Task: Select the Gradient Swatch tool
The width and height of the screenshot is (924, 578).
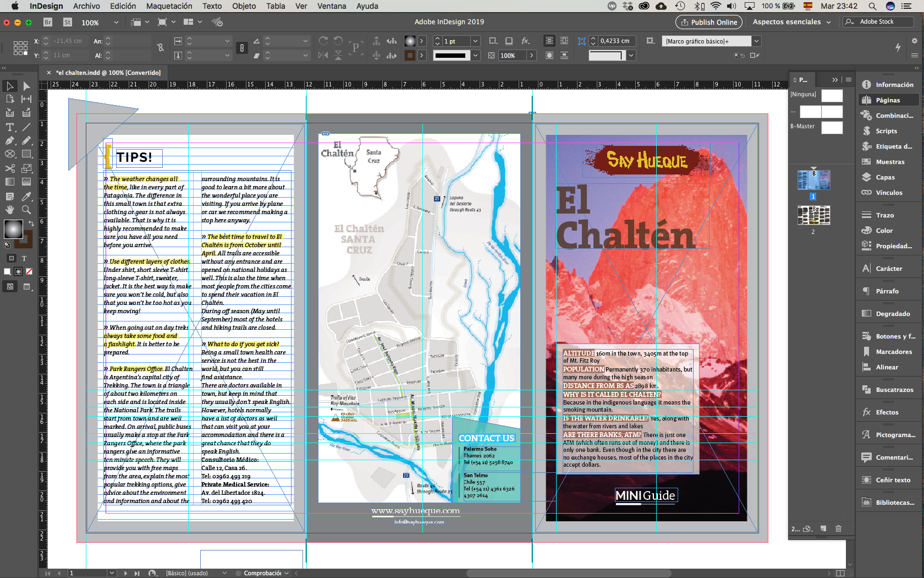Action: click(x=10, y=182)
